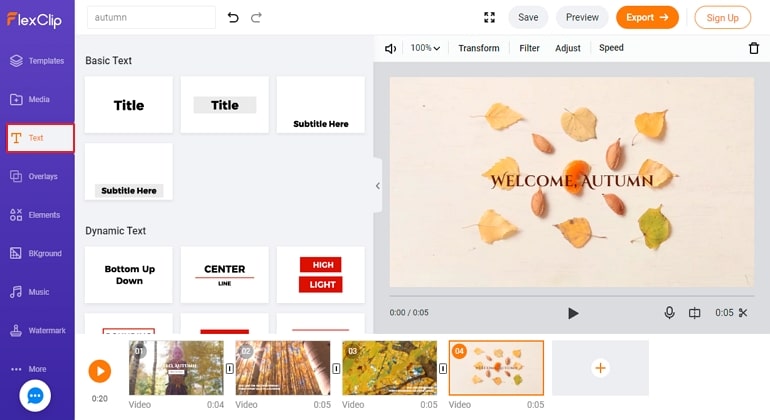Click the redo arrow icon
Screen dimensions: 770x420
pyautogui.click(x=256, y=18)
